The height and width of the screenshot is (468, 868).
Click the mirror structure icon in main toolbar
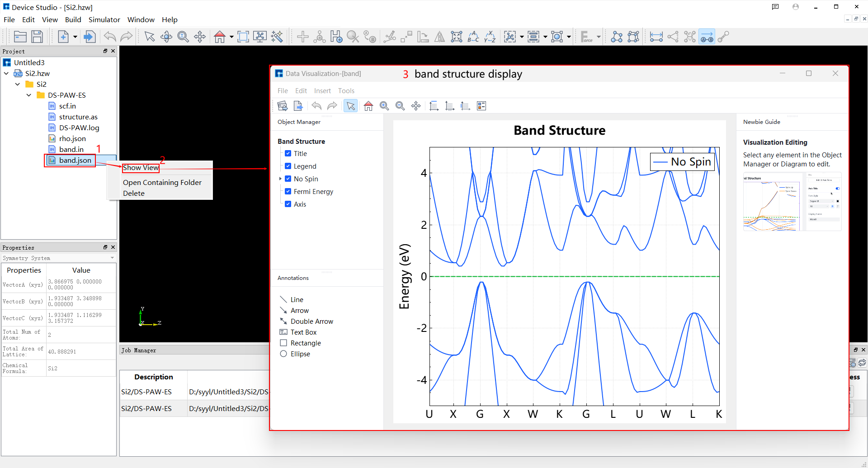click(439, 37)
